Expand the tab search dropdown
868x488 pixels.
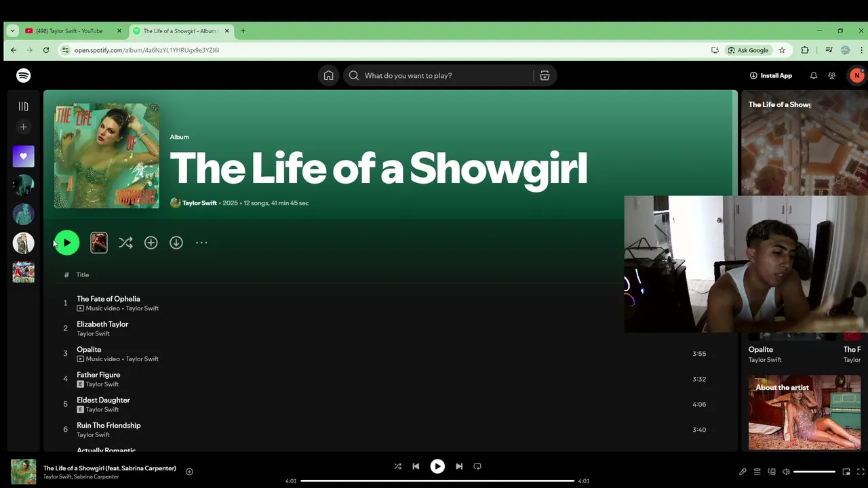click(x=12, y=30)
